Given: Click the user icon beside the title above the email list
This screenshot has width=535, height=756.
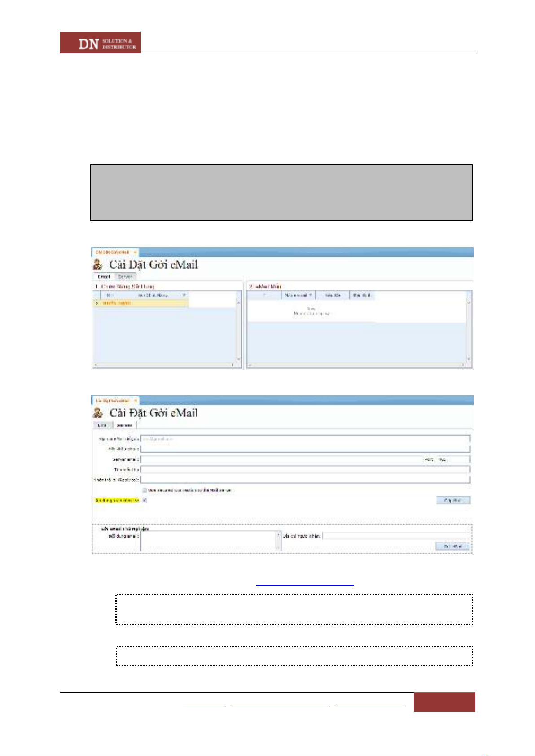Looking at the screenshot, I should coord(98,265).
